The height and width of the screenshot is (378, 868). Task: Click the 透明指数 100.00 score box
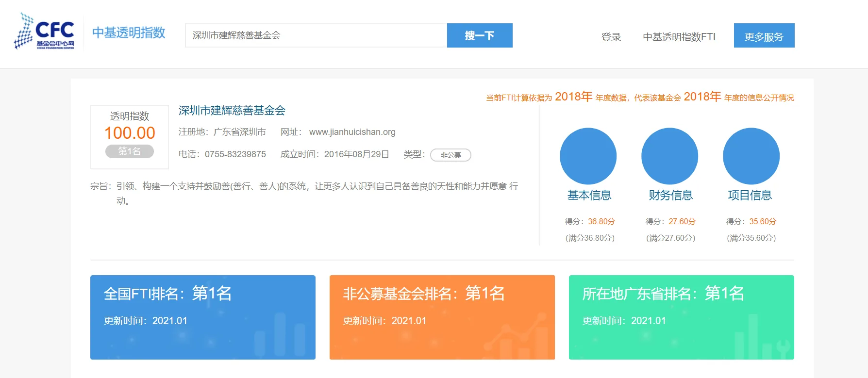coord(130,137)
